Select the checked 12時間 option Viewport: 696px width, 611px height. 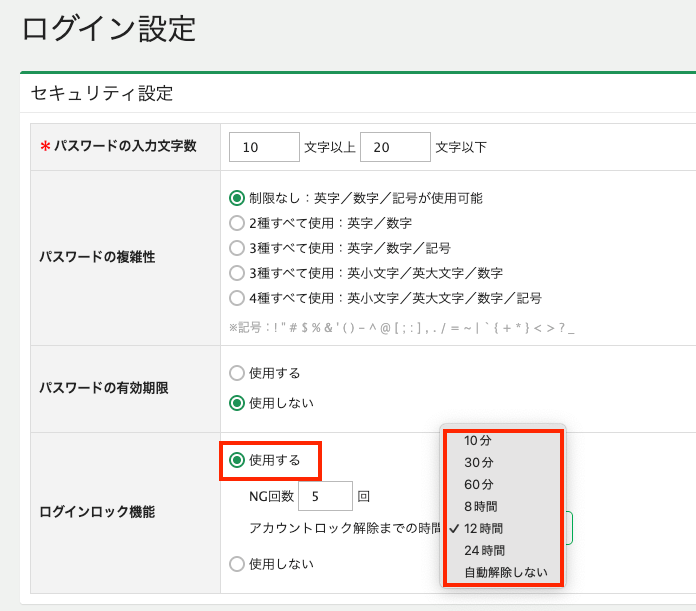pyautogui.click(x=483, y=528)
